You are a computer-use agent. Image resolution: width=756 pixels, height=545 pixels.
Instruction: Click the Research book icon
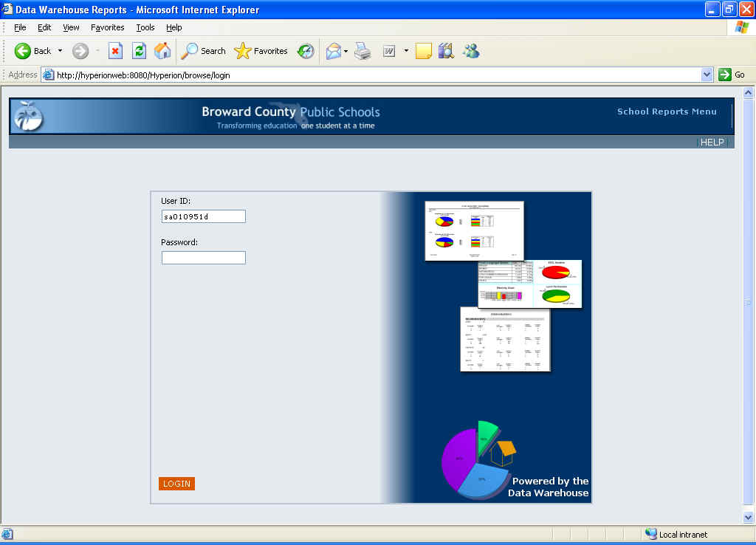click(447, 51)
